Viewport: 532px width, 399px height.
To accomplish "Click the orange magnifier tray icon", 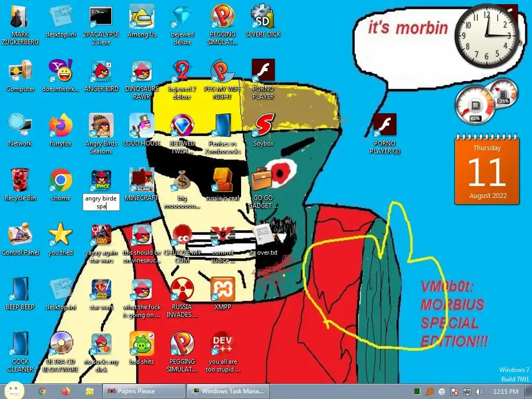I will tap(430, 392).
